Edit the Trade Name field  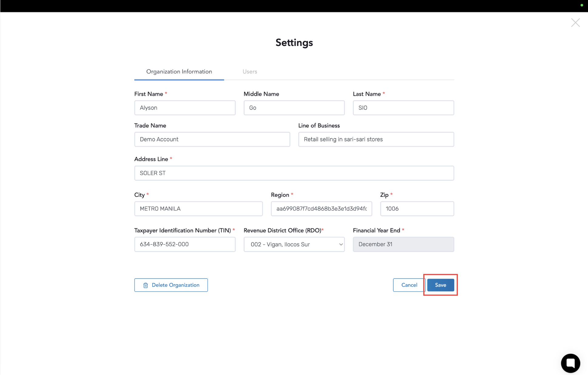tap(212, 140)
